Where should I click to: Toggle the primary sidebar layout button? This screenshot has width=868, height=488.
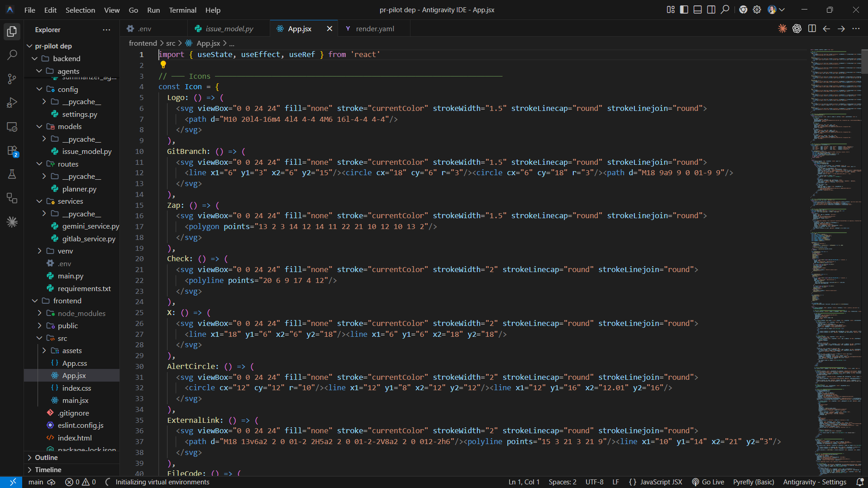pos(684,10)
